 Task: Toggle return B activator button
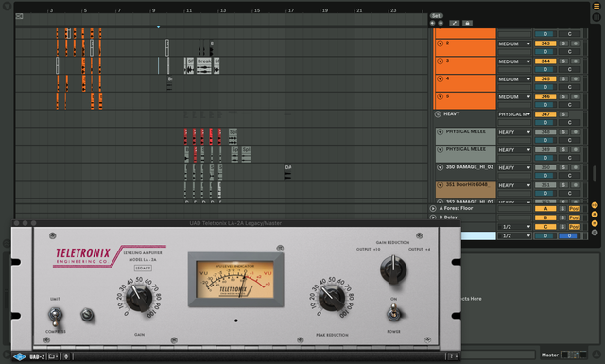click(545, 217)
